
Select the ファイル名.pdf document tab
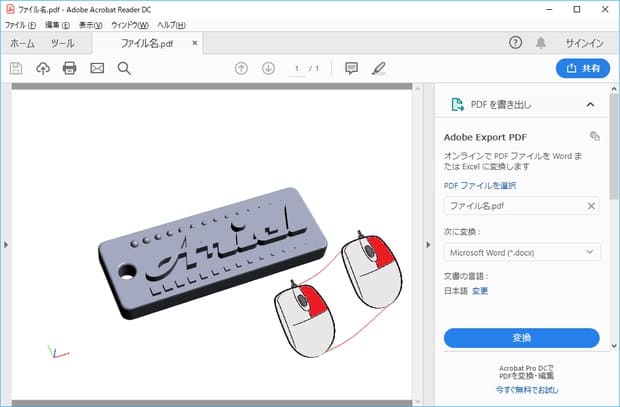147,43
